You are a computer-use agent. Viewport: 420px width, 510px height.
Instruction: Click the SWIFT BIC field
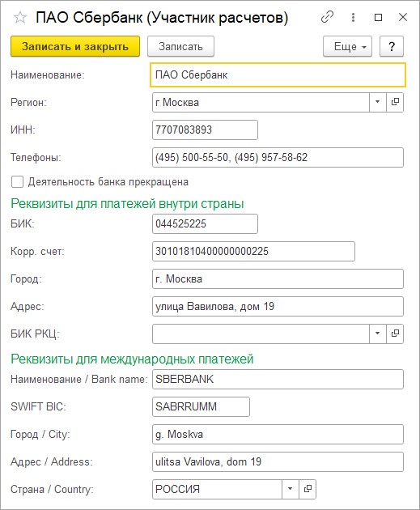[x=201, y=406]
